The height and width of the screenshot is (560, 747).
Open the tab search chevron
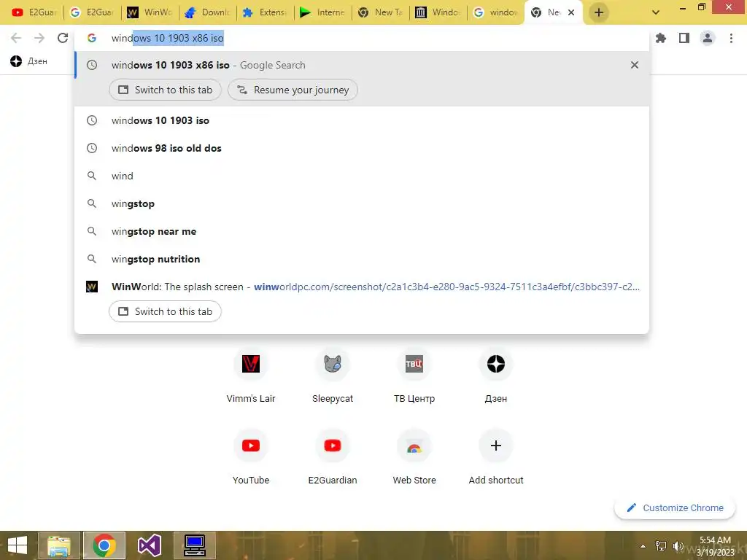(656, 12)
